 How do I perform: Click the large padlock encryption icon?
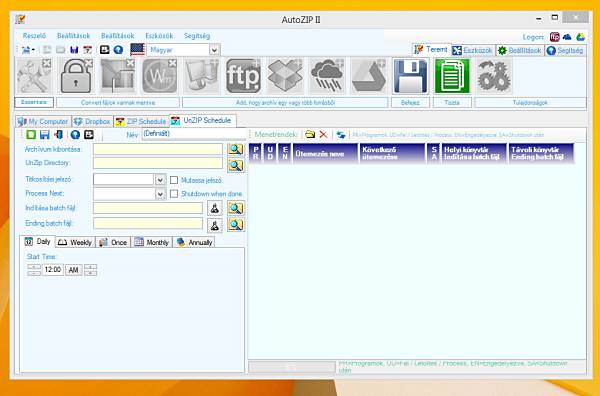76,76
